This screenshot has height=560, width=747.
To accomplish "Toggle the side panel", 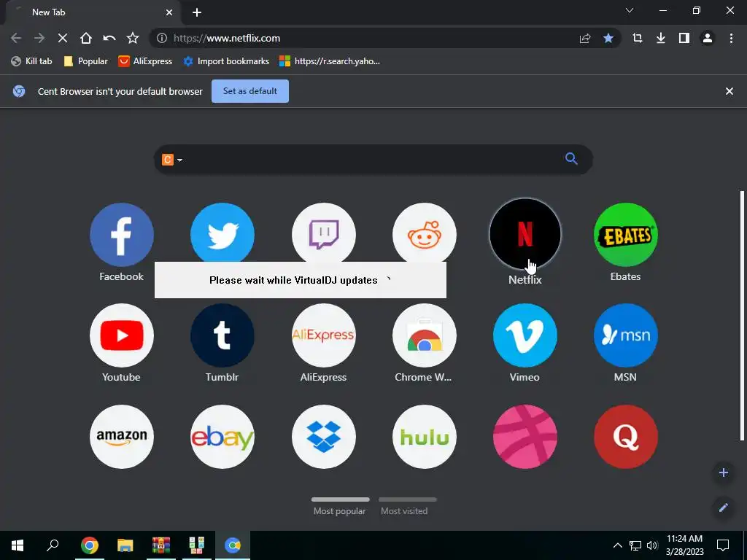I will point(684,38).
